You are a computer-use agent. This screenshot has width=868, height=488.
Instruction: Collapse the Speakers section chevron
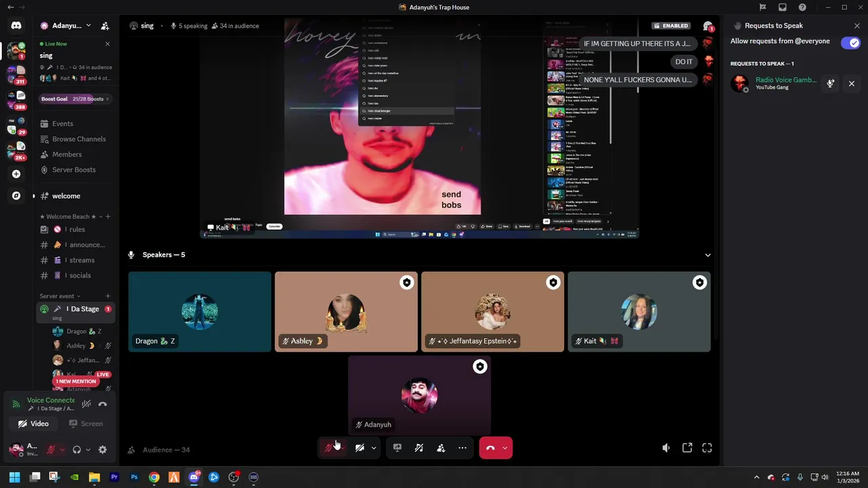(x=707, y=255)
